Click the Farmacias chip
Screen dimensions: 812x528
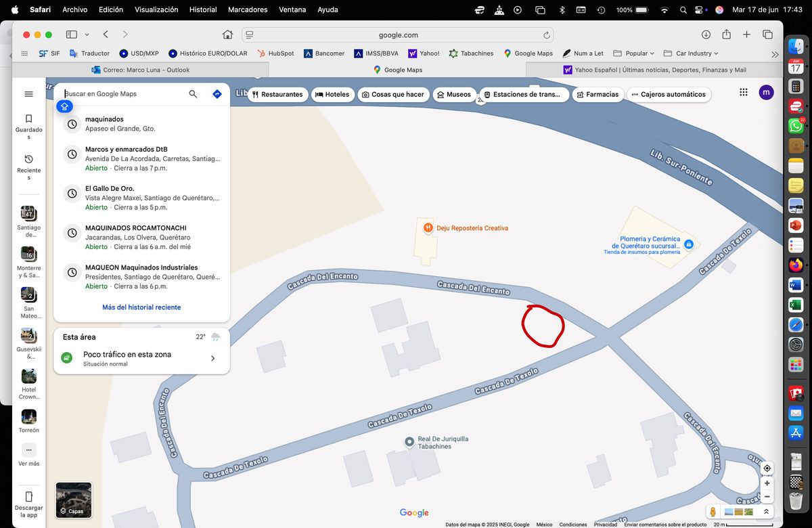(597, 95)
